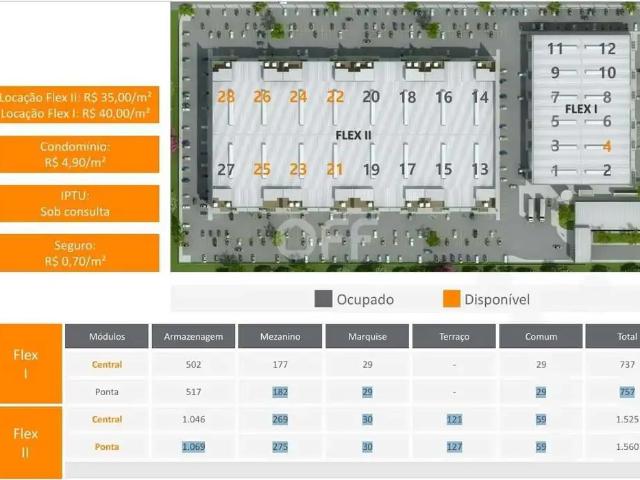640x480 pixels.
Task: Click the Marquise column header
Action: (x=367, y=336)
